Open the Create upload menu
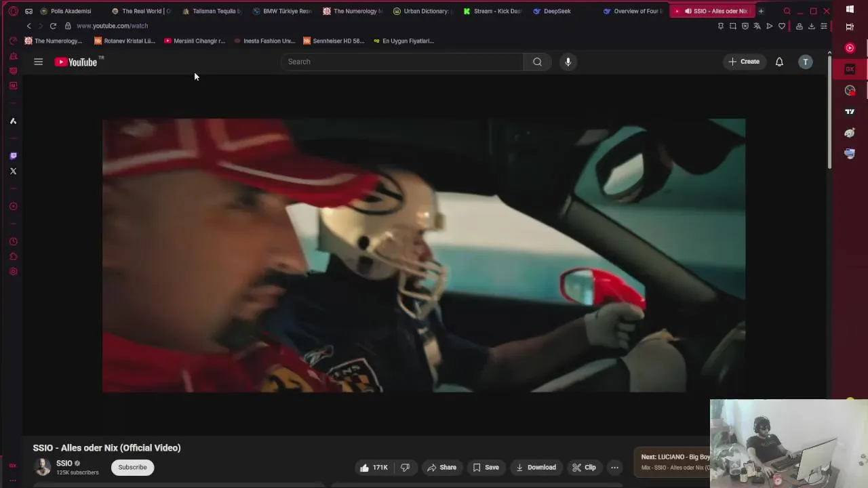The height and width of the screenshot is (488, 868). pos(744,62)
